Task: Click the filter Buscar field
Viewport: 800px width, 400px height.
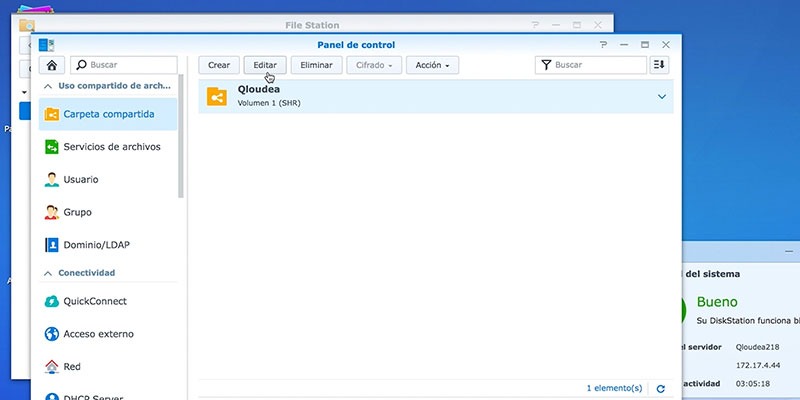Action: (591, 65)
